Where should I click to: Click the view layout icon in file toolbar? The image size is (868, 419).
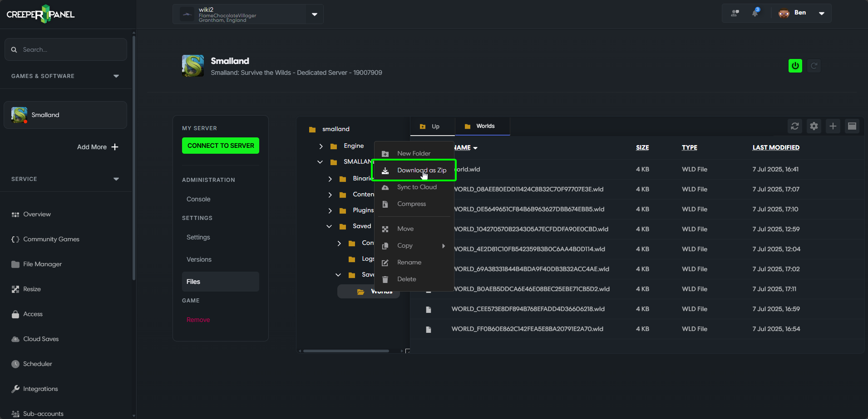click(852, 126)
